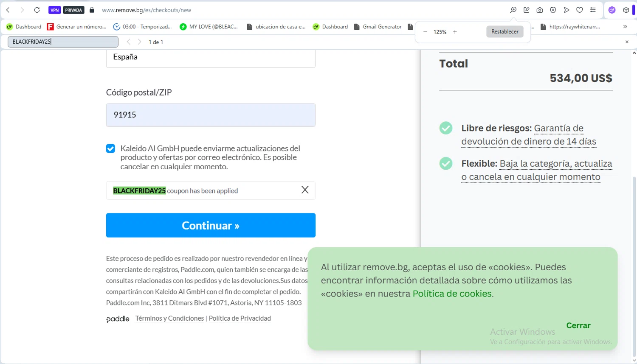This screenshot has width=637, height=364.
Task: Open Generar un número bookmark
Action: click(77, 27)
